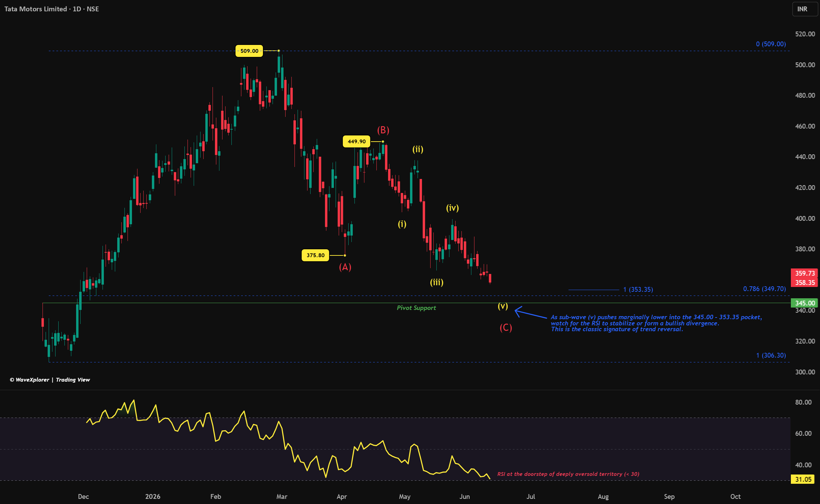820x504 pixels.
Task: Click the 1 (306.30) Fibonacci label
Action: tap(771, 355)
